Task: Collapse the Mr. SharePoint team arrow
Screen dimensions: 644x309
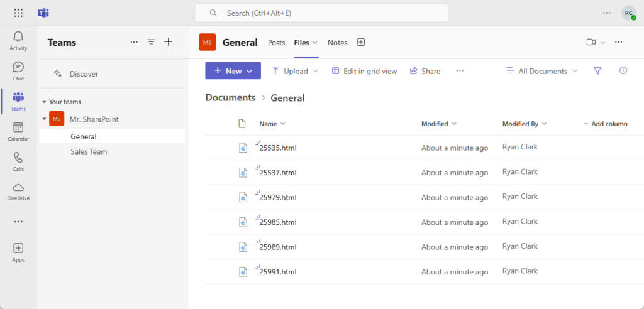Action: coord(44,119)
